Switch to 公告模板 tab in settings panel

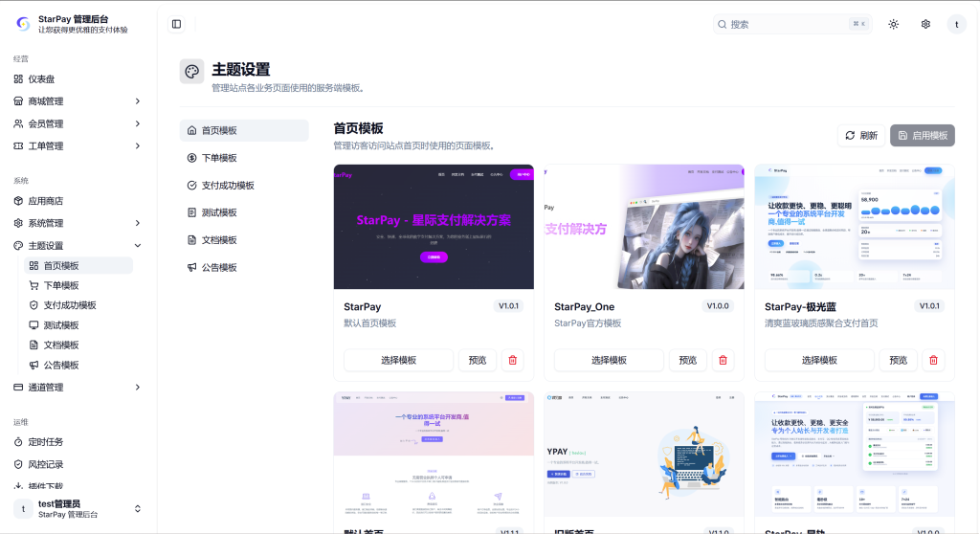click(244, 268)
